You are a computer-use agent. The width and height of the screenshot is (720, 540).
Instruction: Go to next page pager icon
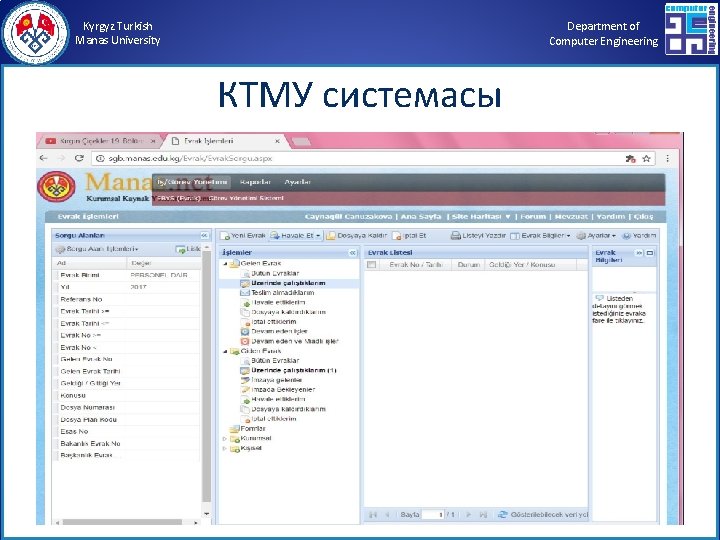click(468, 515)
